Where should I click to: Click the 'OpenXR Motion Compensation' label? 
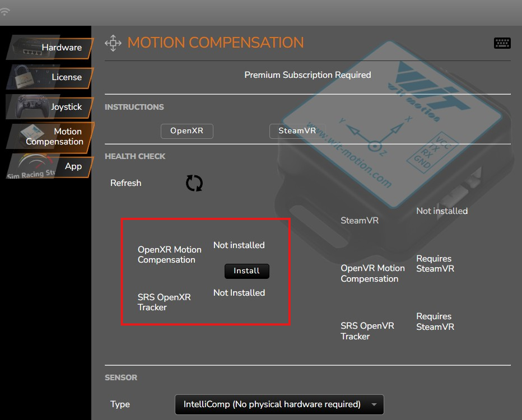[170, 255]
